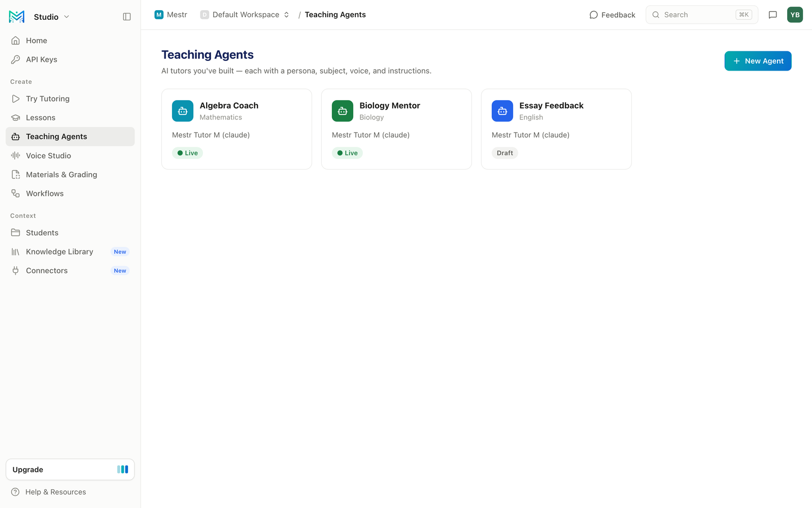Click the Voice Studio waveform icon
The image size is (812, 508).
click(16, 155)
